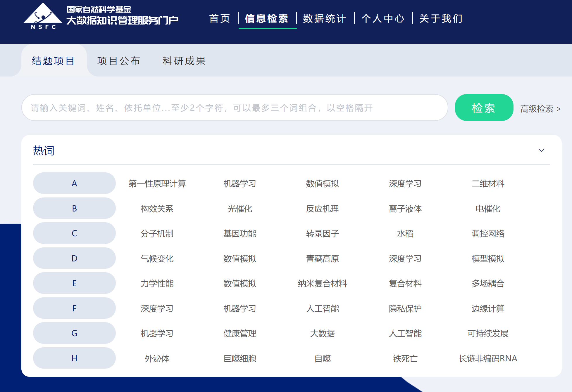Open 高级检索 advanced search link

(x=540, y=109)
